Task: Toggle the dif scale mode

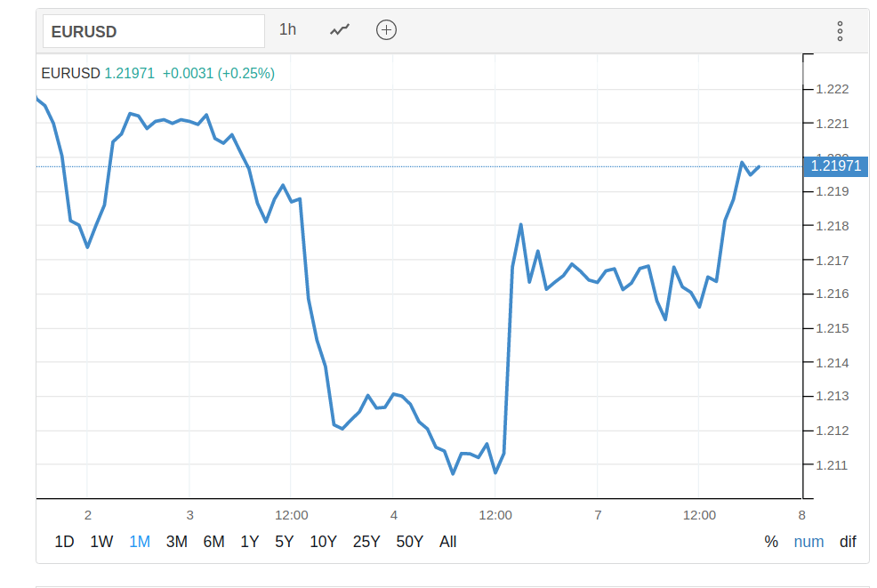Action: tap(848, 542)
